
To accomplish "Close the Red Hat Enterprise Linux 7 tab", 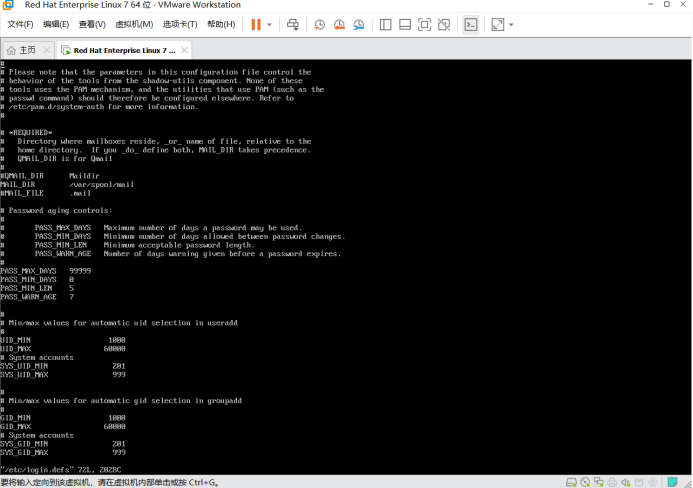I will click(184, 50).
